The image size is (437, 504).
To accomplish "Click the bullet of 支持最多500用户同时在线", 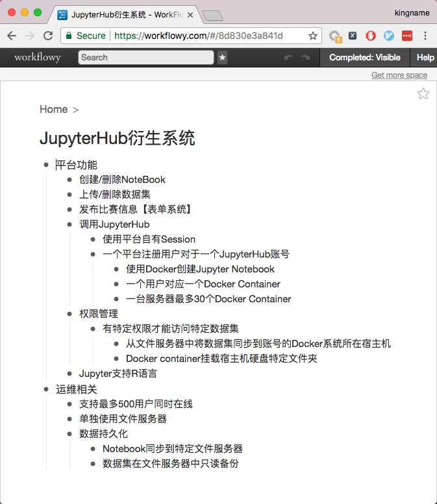I will pos(69,404).
